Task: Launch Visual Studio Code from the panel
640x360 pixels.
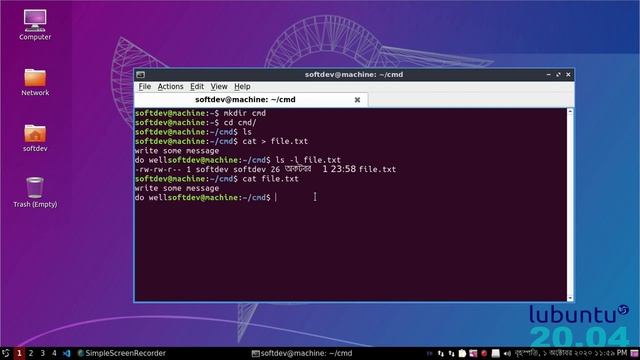Action: pyautogui.click(x=67, y=353)
